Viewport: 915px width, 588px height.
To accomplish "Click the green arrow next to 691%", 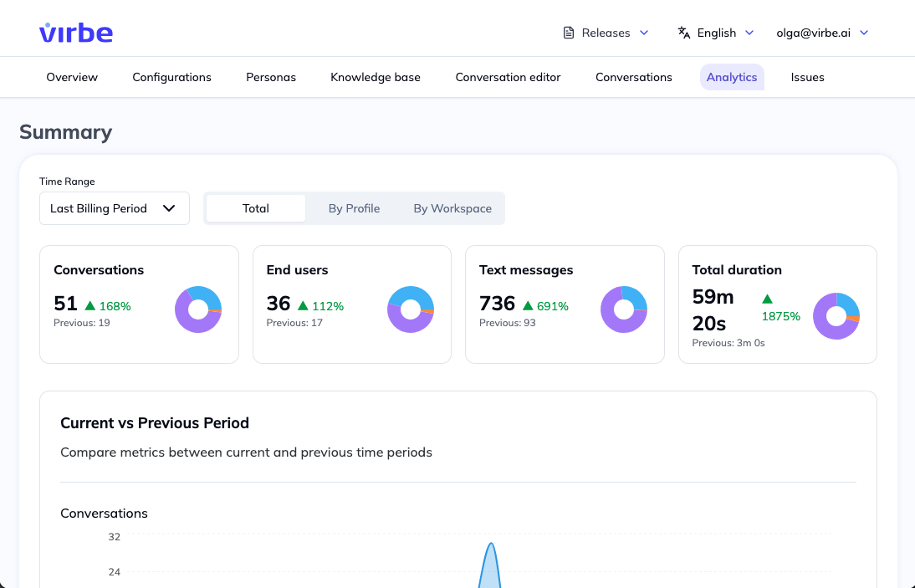I will pyautogui.click(x=528, y=305).
